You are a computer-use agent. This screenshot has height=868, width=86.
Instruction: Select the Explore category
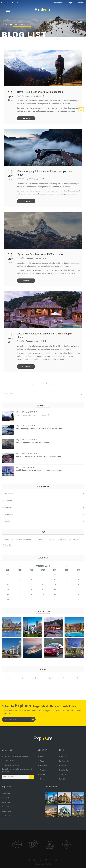(8, 507)
